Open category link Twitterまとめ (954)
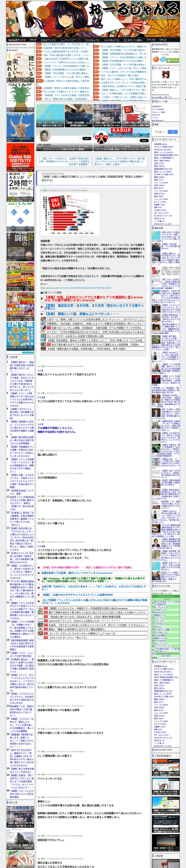 point(162,150)
